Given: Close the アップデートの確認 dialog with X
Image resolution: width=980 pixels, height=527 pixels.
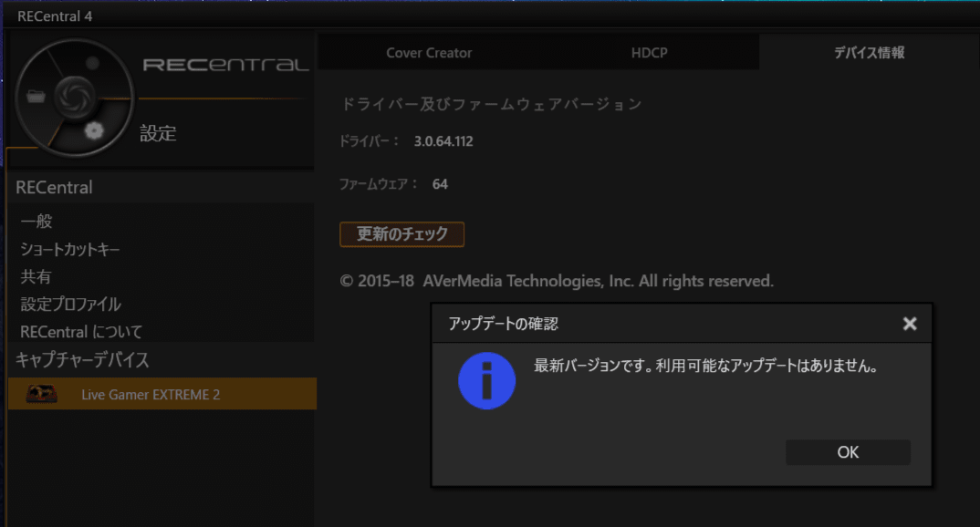Looking at the screenshot, I should pyautogui.click(x=910, y=324).
